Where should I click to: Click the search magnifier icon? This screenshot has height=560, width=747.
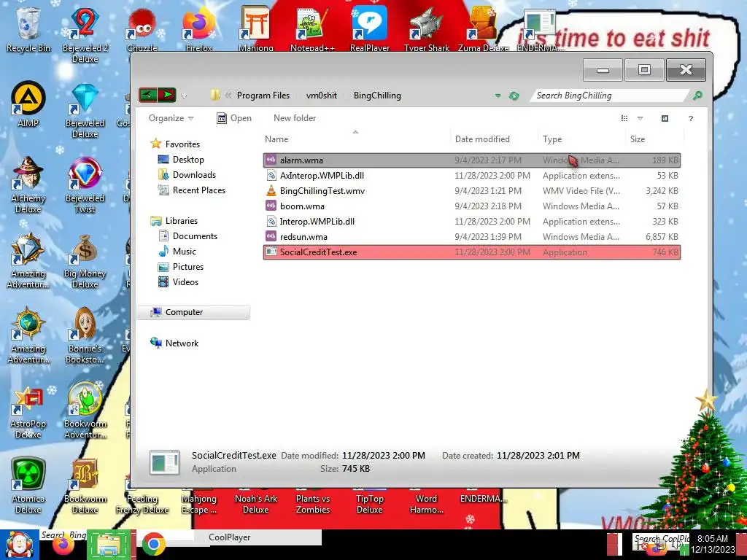[697, 96]
